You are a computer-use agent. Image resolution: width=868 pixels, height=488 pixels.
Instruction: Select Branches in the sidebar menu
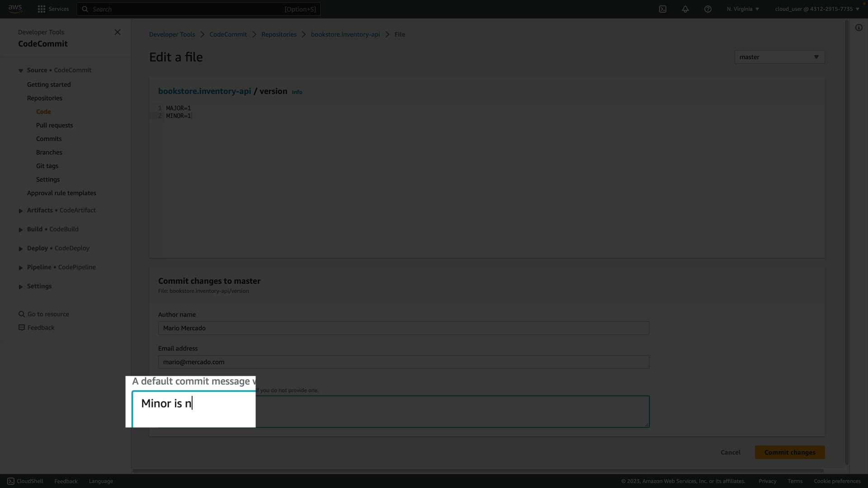coord(49,152)
